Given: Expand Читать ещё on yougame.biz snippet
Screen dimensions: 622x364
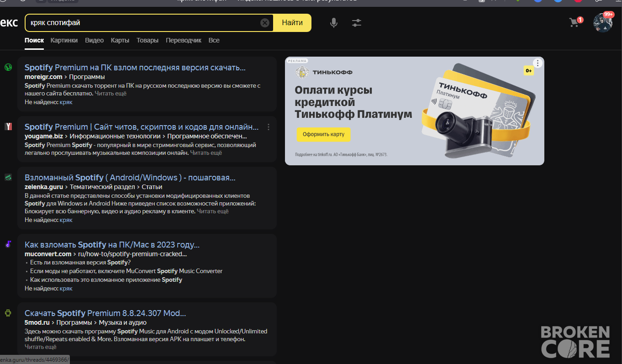Looking at the screenshot, I should click(x=206, y=153).
